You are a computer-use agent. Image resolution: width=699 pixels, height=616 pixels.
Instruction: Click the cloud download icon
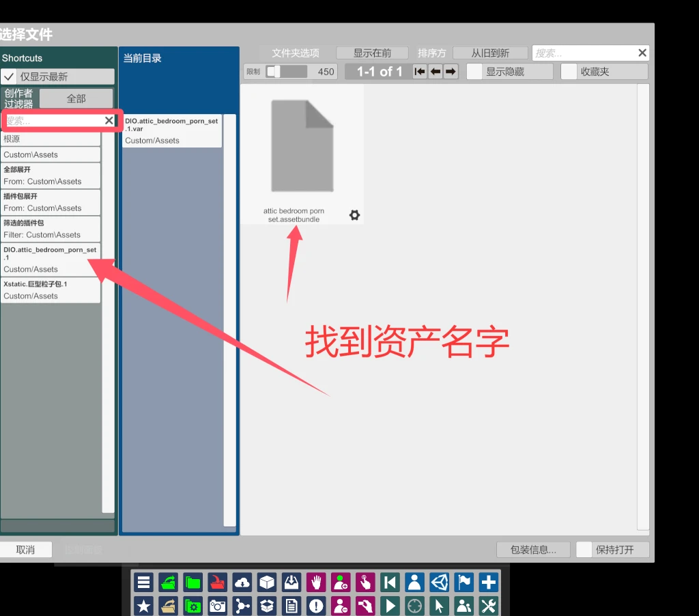tap(242, 583)
